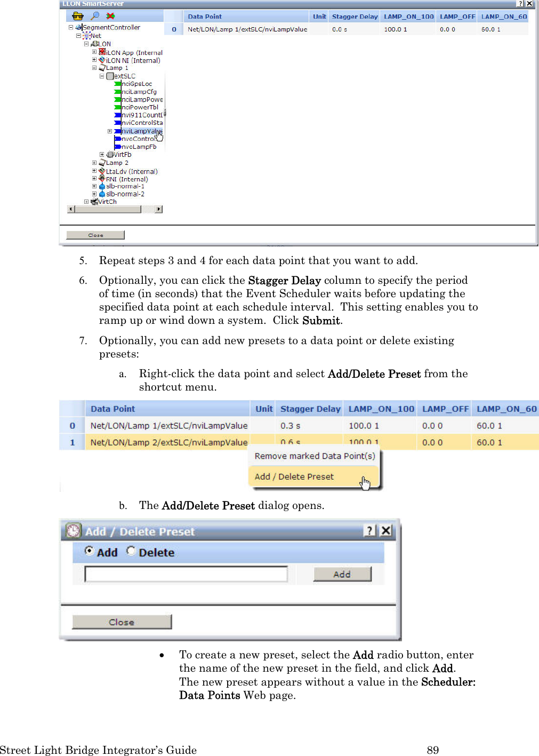Click the Lamp 2 device icon
This screenshot has width=539, height=756.
[x=102, y=163]
